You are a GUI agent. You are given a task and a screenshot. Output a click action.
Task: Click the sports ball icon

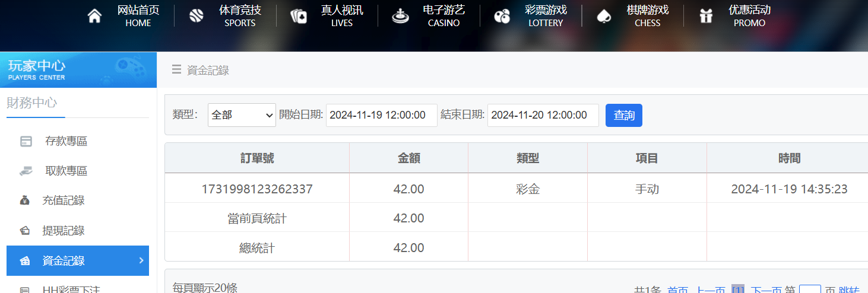tap(197, 16)
